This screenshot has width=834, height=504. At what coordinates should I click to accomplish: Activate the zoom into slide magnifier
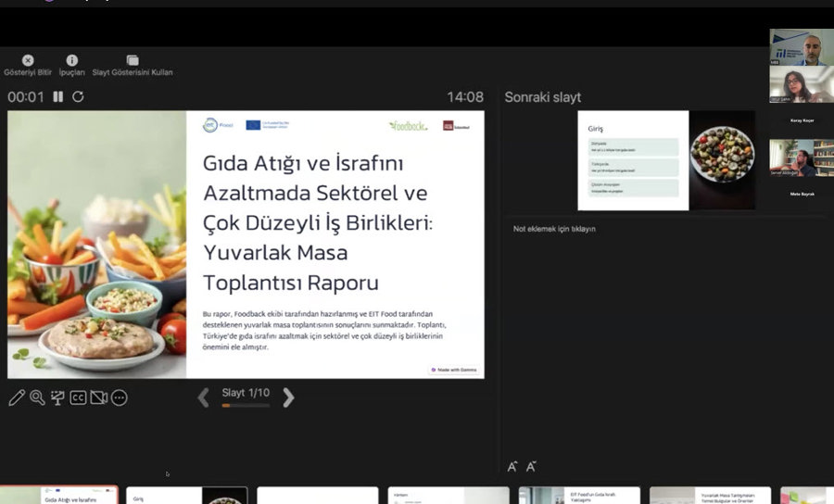coord(37,397)
